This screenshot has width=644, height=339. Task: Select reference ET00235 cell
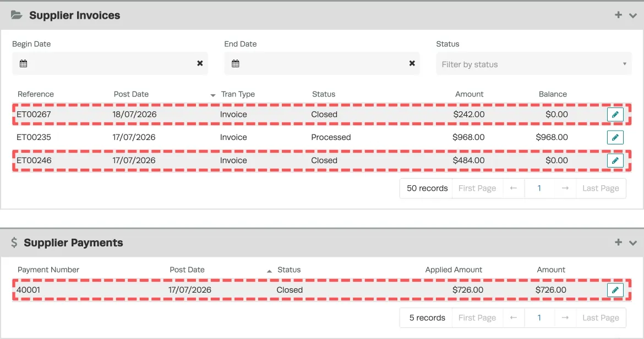[34, 137]
